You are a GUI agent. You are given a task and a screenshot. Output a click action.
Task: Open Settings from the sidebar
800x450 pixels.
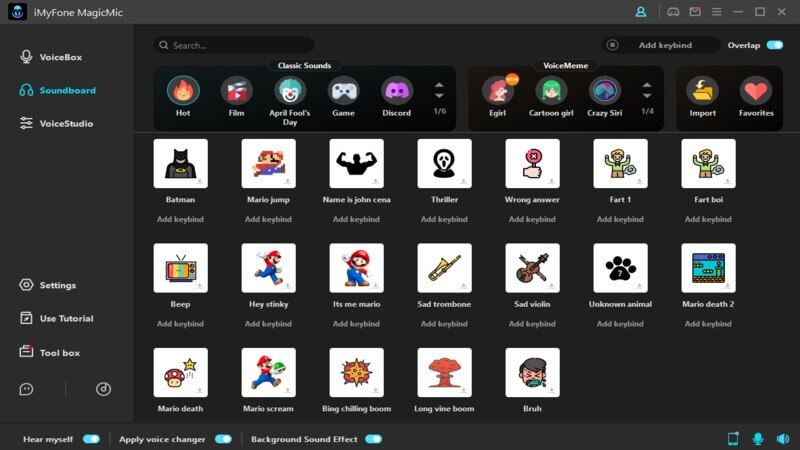click(47, 285)
